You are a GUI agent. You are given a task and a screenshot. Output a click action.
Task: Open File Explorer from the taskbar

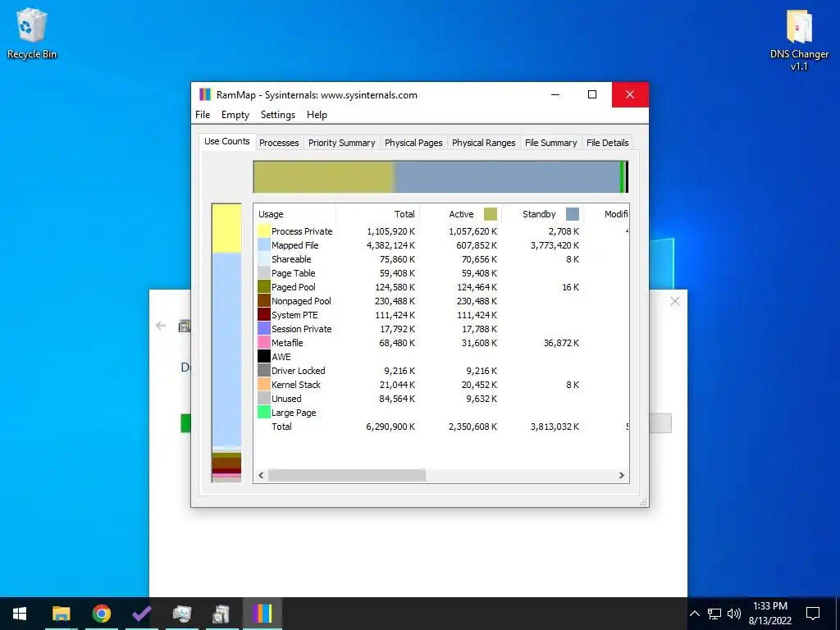tap(61, 614)
